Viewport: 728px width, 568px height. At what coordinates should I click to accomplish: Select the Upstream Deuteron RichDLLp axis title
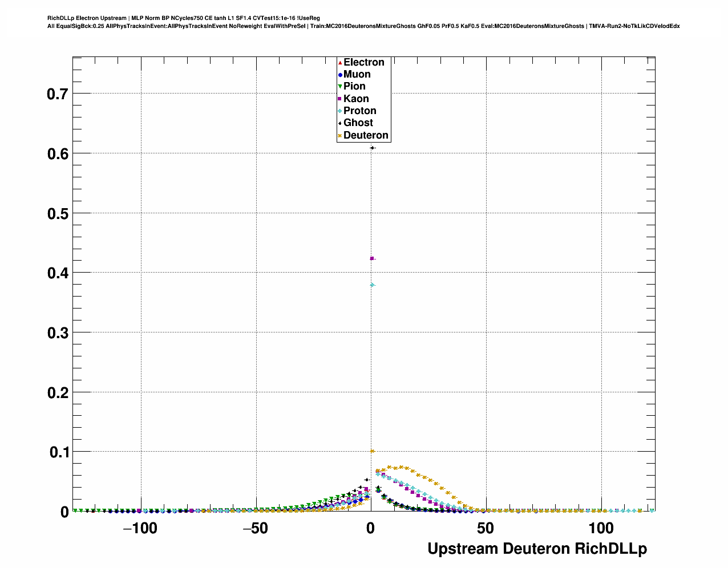[x=537, y=549]
